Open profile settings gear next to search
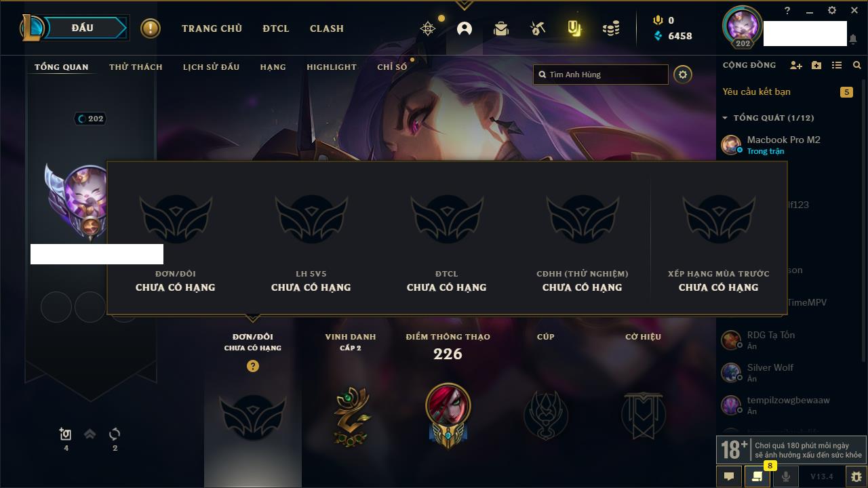868x488 pixels. (683, 75)
